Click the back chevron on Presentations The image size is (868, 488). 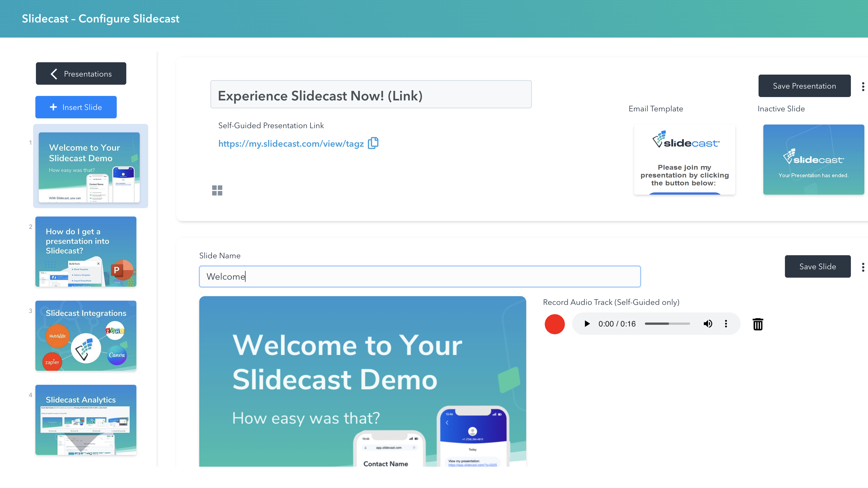tap(54, 74)
